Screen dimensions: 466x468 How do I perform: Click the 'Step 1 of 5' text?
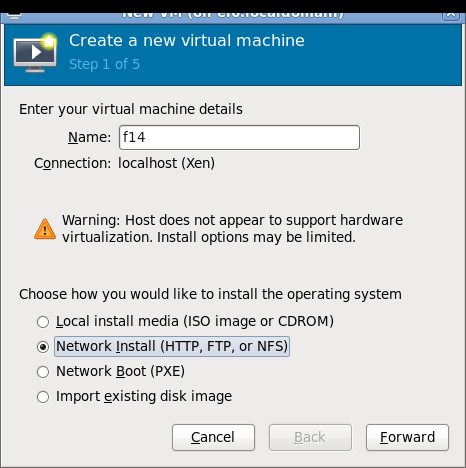[x=104, y=64]
